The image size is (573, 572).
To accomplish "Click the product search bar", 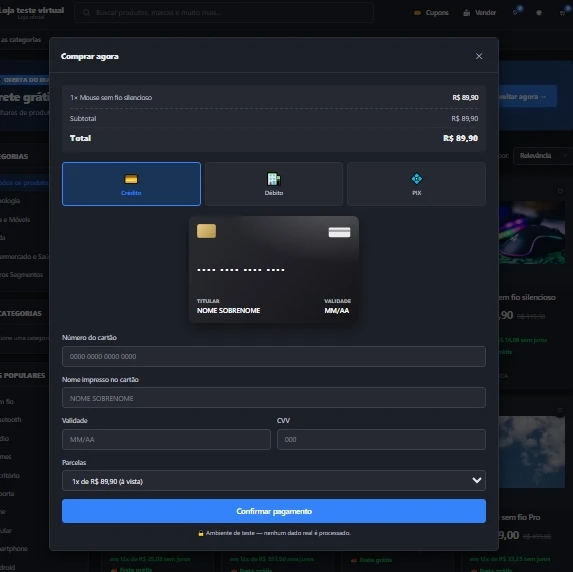I will (224, 13).
